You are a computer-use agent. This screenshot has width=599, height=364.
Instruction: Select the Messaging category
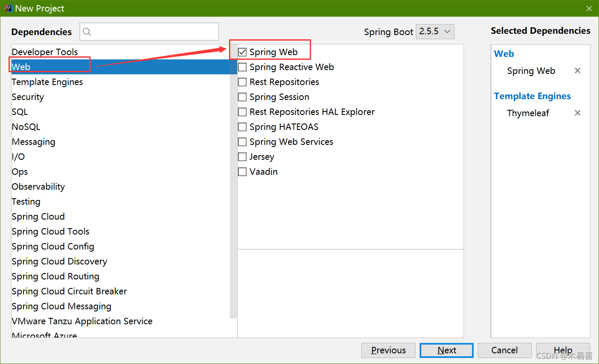(120, 142)
